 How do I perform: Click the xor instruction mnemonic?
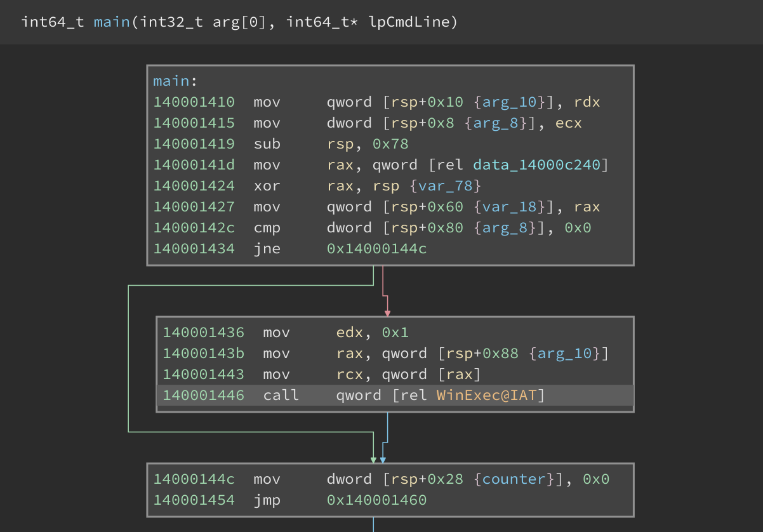pos(267,186)
